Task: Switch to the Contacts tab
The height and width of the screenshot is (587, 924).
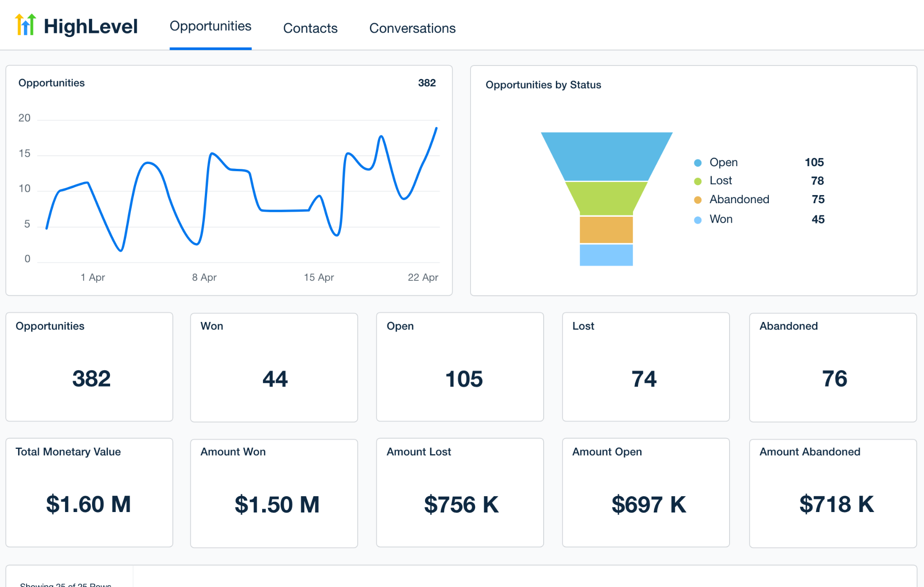Action: (310, 28)
